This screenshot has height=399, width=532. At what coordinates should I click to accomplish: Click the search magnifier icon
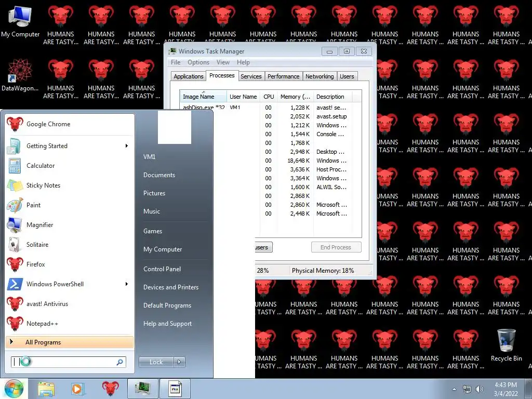120,362
